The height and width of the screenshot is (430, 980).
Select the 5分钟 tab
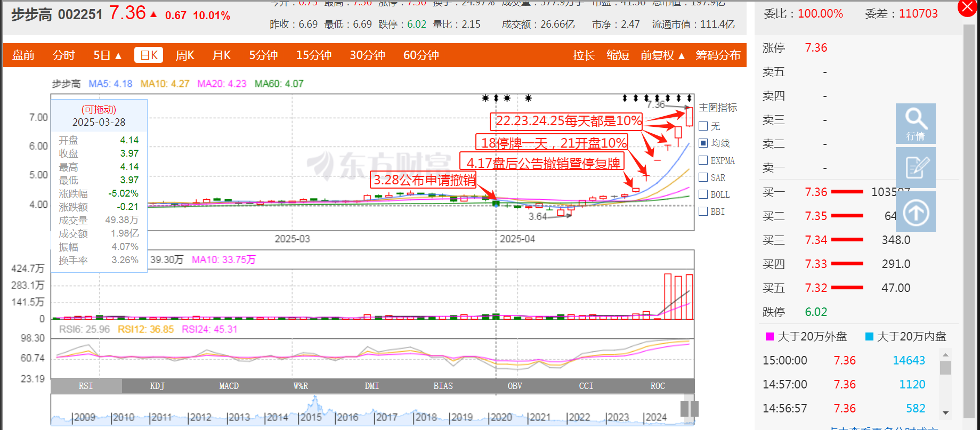263,55
